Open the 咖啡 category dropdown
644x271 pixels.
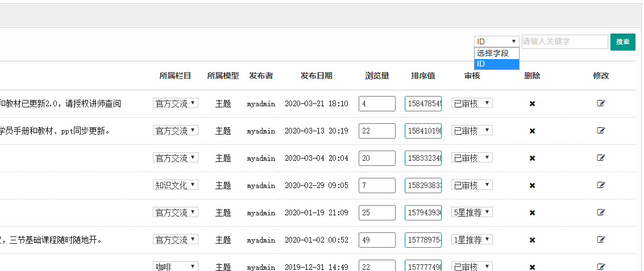click(x=176, y=266)
